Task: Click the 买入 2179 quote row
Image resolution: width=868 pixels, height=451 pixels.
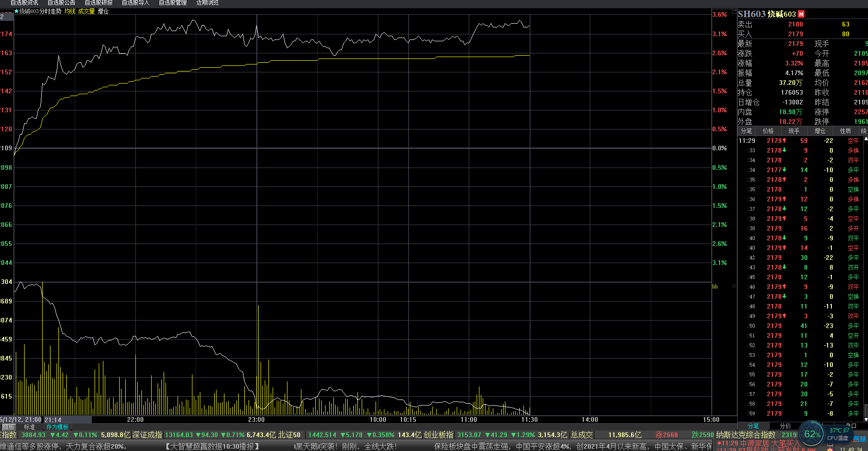Action: [x=802, y=34]
